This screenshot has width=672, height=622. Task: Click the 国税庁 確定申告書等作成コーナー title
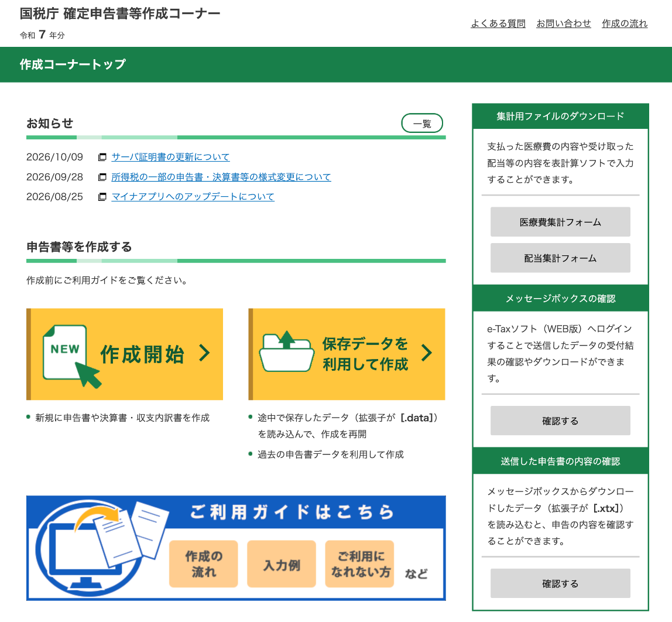[x=120, y=13]
